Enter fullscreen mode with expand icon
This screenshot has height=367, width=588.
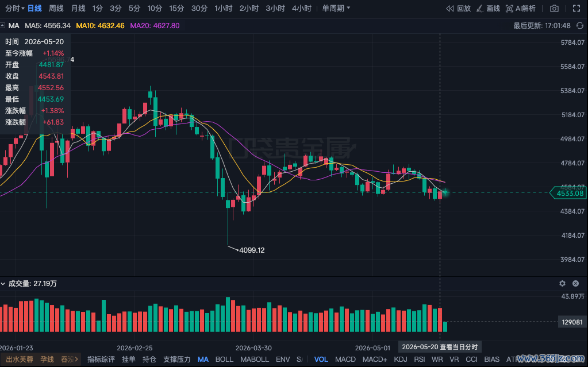(x=577, y=8)
